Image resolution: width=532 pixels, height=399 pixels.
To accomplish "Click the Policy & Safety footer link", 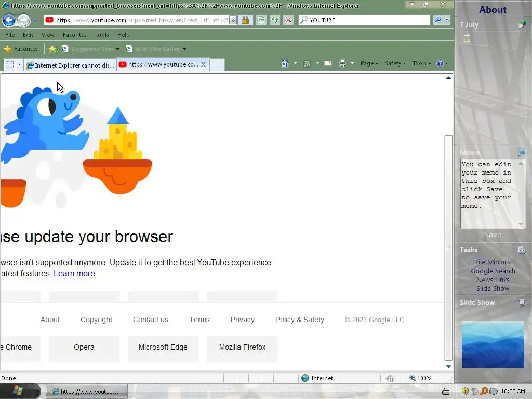I will pos(300,320).
